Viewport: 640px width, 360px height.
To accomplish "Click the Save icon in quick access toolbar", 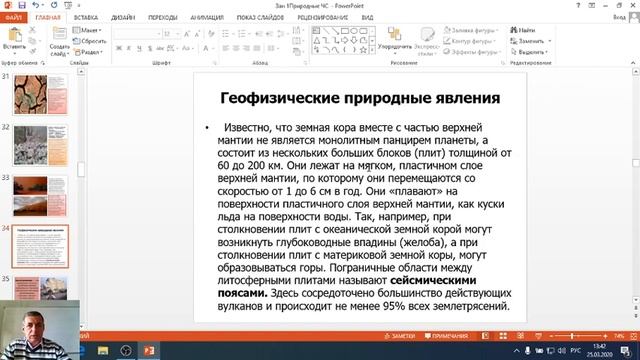I will click(x=22, y=5).
